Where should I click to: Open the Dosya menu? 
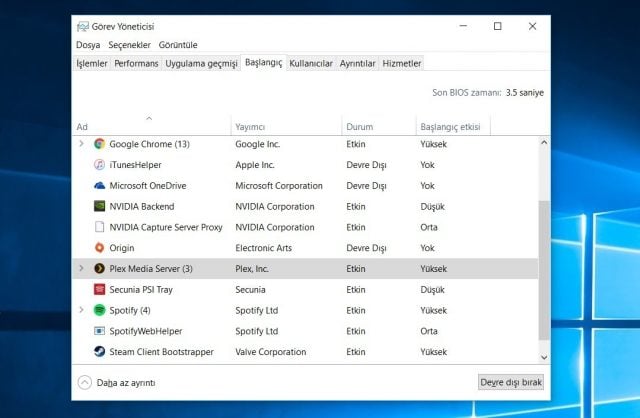tap(88, 45)
